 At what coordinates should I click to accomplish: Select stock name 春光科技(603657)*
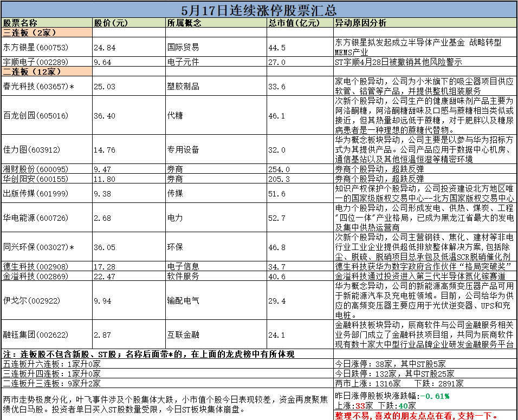(x=38, y=86)
